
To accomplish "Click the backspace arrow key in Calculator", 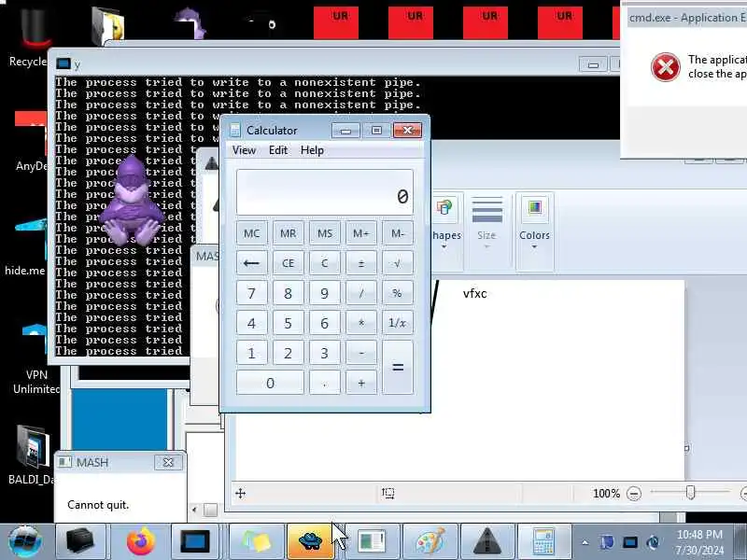I will (251, 263).
